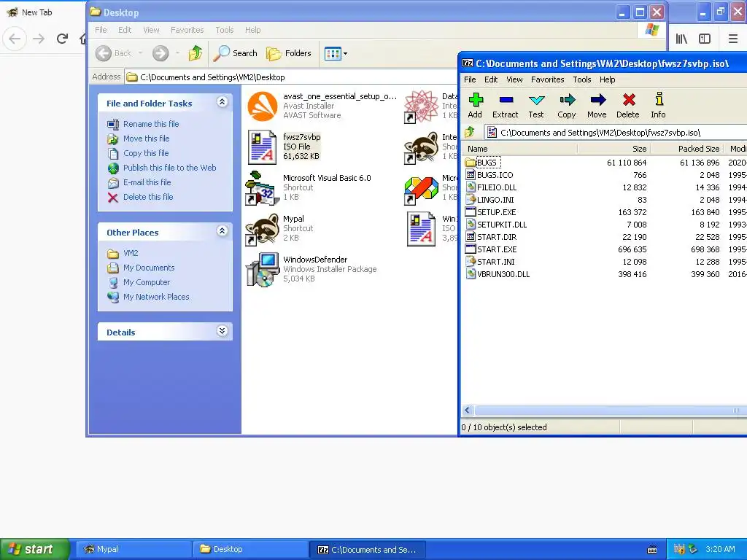The height and width of the screenshot is (560, 747).
Task: Open the Mypal hamburger menu
Action: coord(733,39)
